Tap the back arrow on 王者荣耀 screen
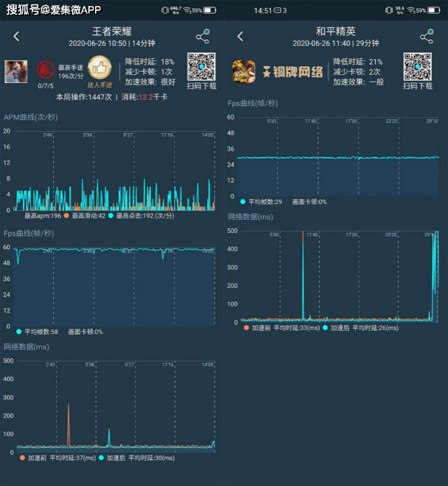The width and height of the screenshot is (448, 486). tap(16, 36)
